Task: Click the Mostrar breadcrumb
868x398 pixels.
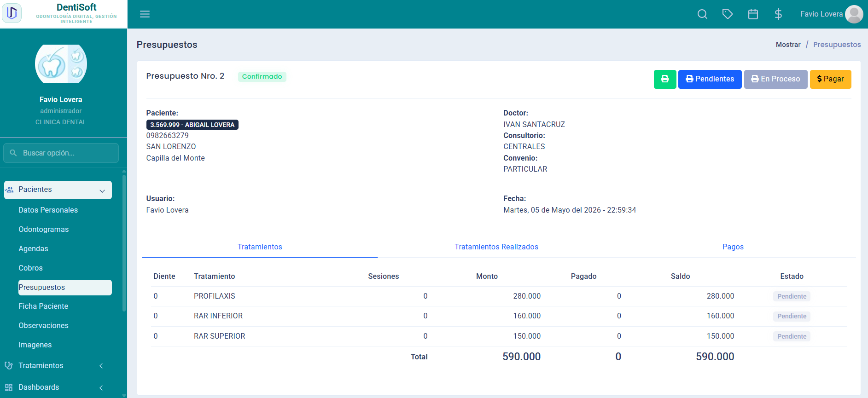Action: (788, 45)
